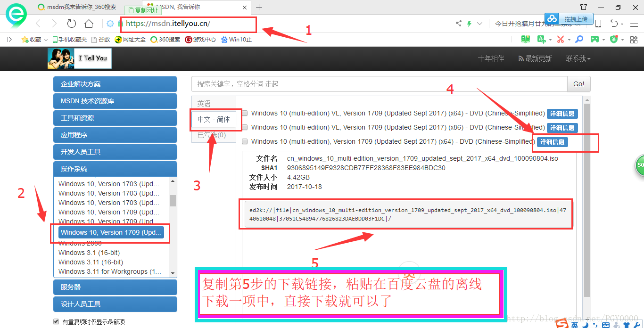This screenshot has height=328, width=644.
Task: Expand the MSDN 技术资源库 category
Action: [115, 101]
